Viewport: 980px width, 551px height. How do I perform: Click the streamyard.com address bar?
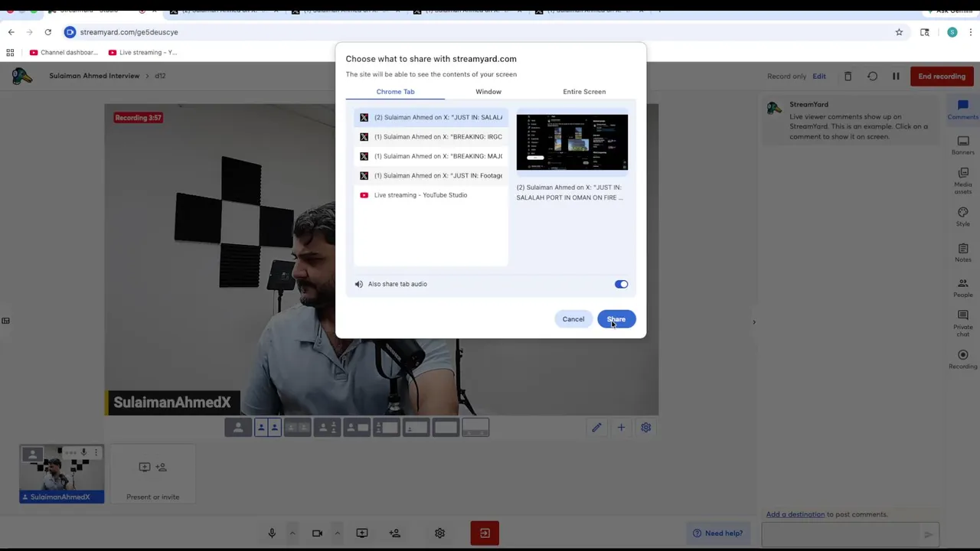coord(482,32)
